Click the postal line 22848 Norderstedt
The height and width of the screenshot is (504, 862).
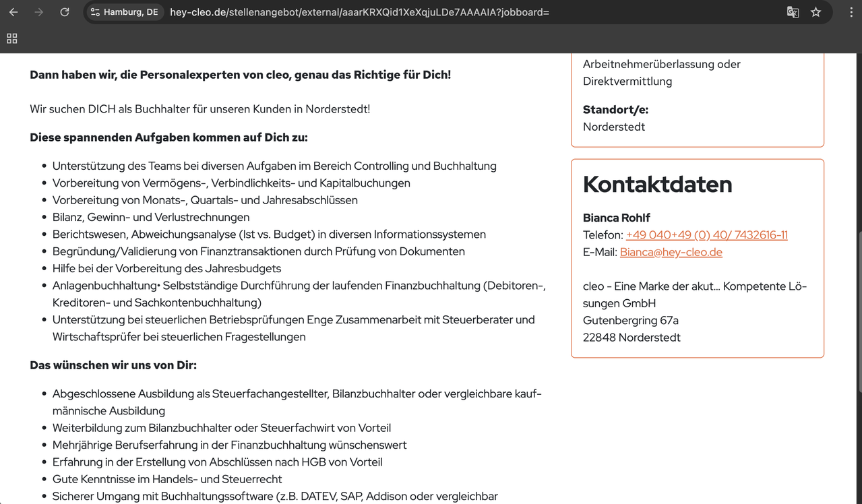click(x=632, y=338)
